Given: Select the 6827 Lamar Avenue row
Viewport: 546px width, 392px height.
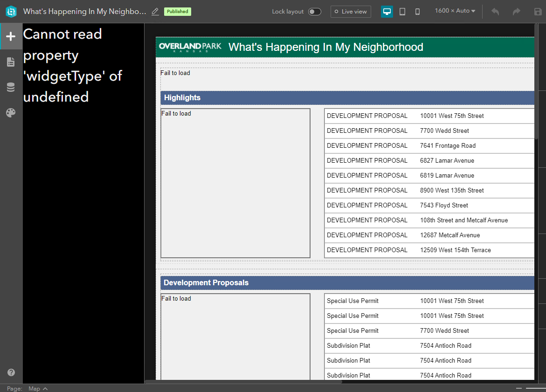Looking at the screenshot, I should (429, 161).
